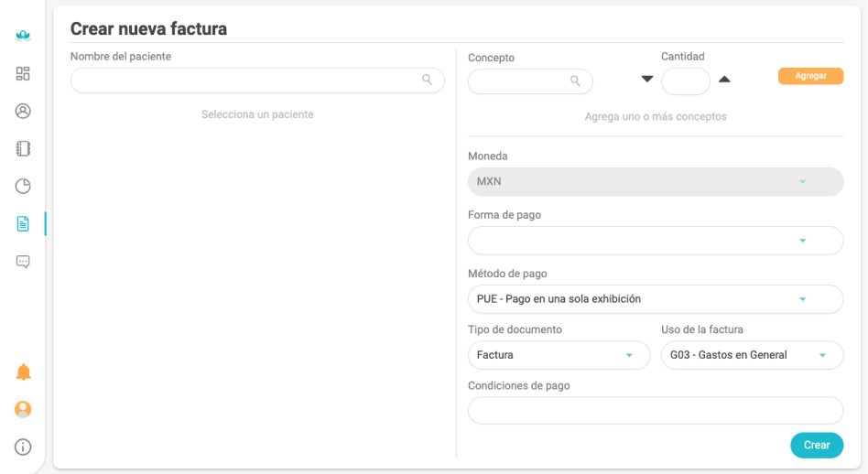
Task: Open the dashboard grid icon in sidebar
Action: tap(23, 73)
